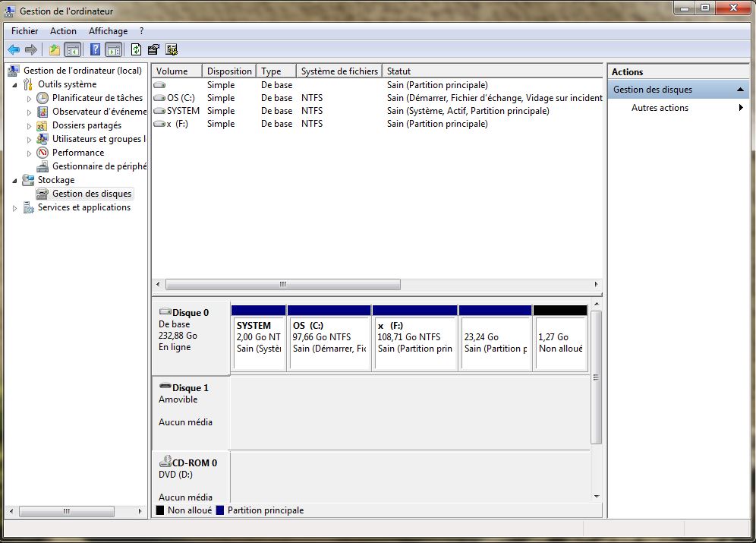Select Observateur d'événements icon

tap(43, 112)
